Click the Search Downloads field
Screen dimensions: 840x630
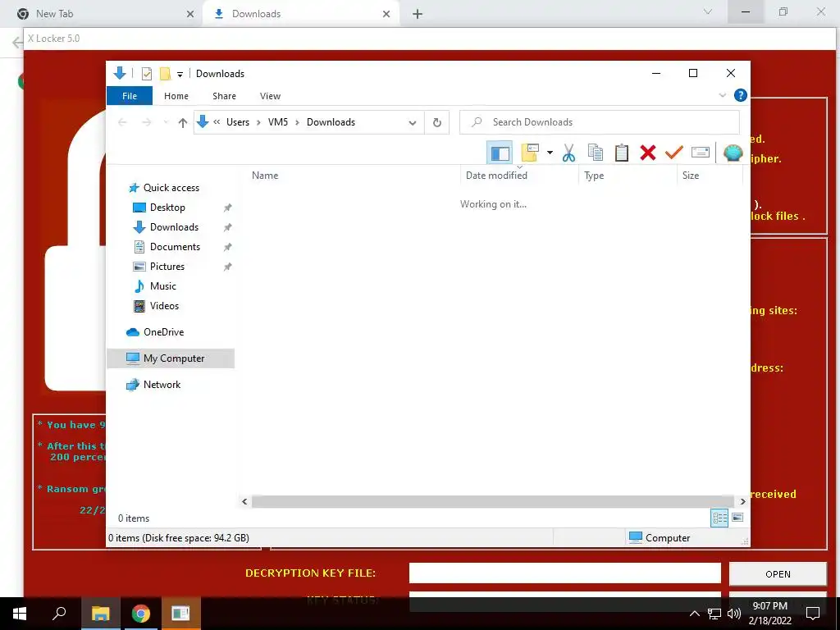pyautogui.click(x=600, y=122)
